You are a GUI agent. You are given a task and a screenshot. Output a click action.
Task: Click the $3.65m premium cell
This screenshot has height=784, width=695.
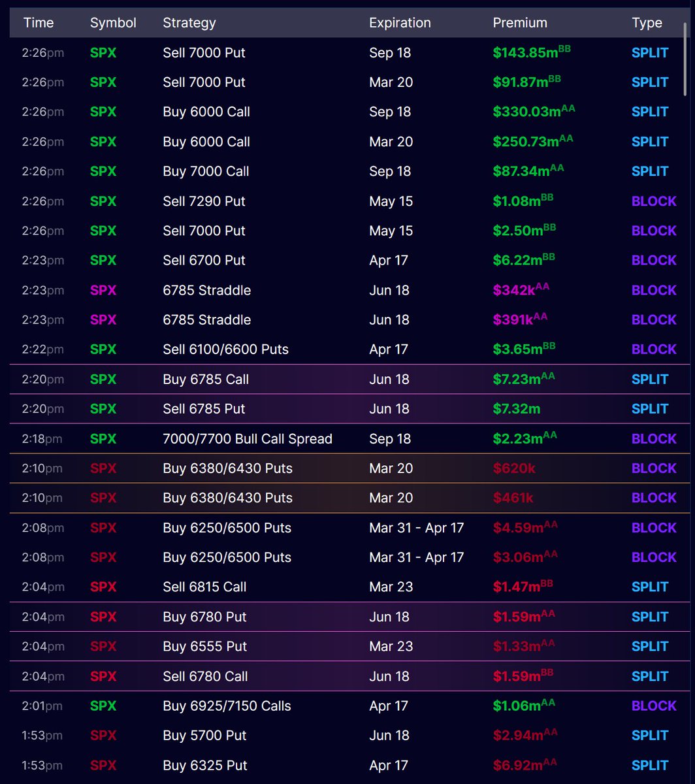pos(524,349)
